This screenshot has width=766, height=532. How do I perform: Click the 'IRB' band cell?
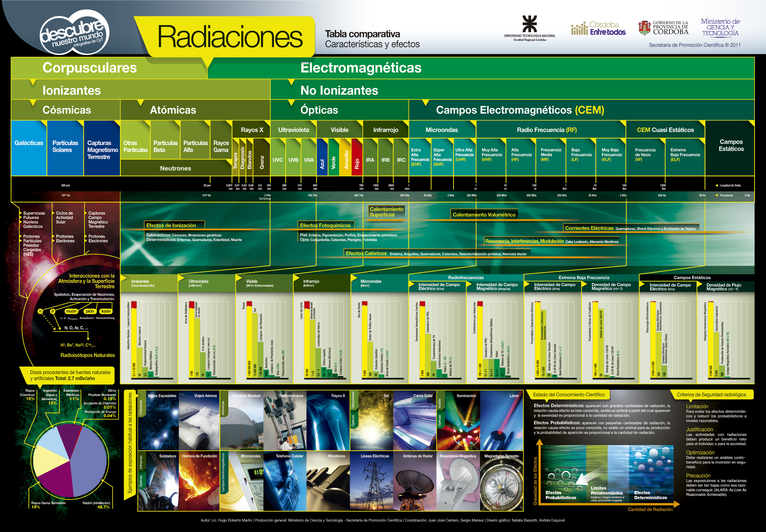(x=386, y=157)
